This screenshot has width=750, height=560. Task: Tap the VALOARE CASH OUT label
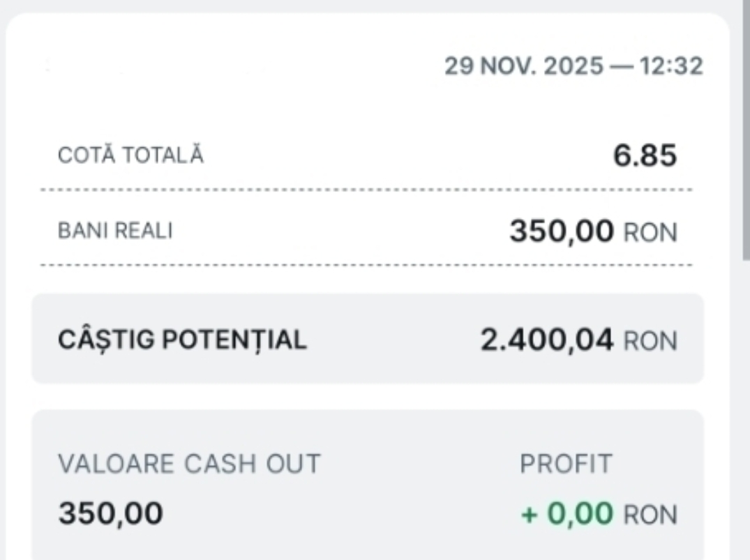(189, 464)
